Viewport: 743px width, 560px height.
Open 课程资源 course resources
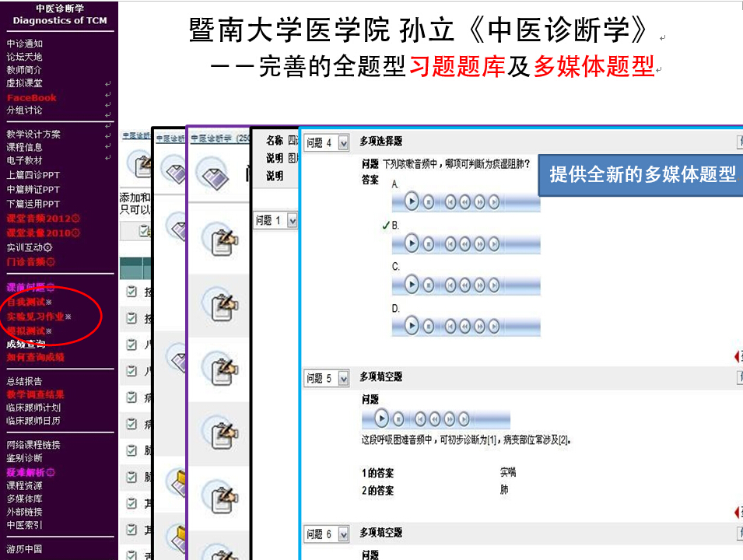[x=25, y=485]
